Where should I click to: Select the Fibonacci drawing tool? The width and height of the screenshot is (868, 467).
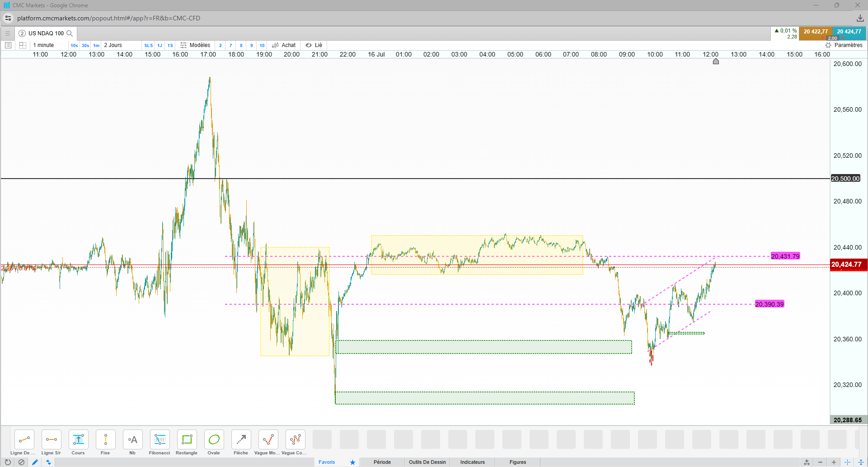(160, 443)
